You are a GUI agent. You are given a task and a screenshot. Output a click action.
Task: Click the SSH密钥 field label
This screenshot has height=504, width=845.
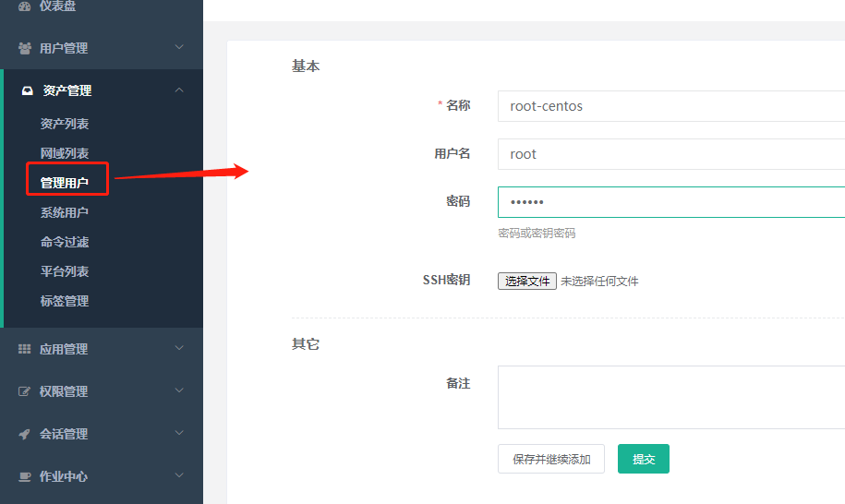click(x=446, y=280)
